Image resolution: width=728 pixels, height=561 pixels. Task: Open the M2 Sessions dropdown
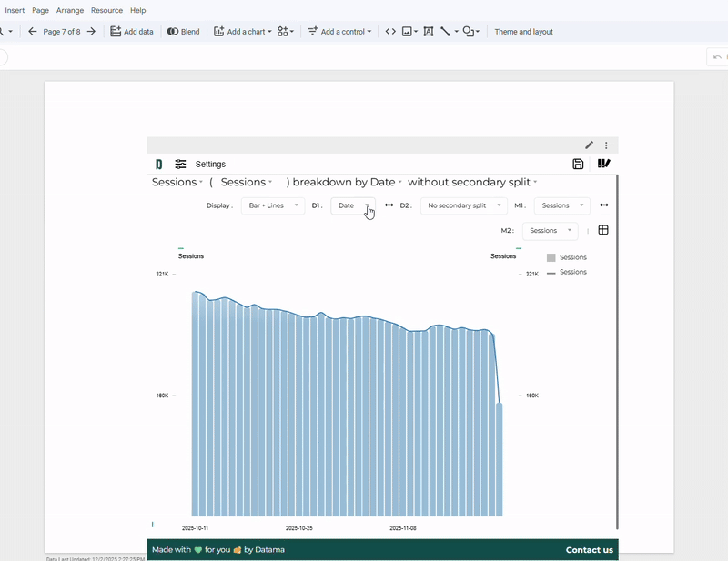click(550, 231)
